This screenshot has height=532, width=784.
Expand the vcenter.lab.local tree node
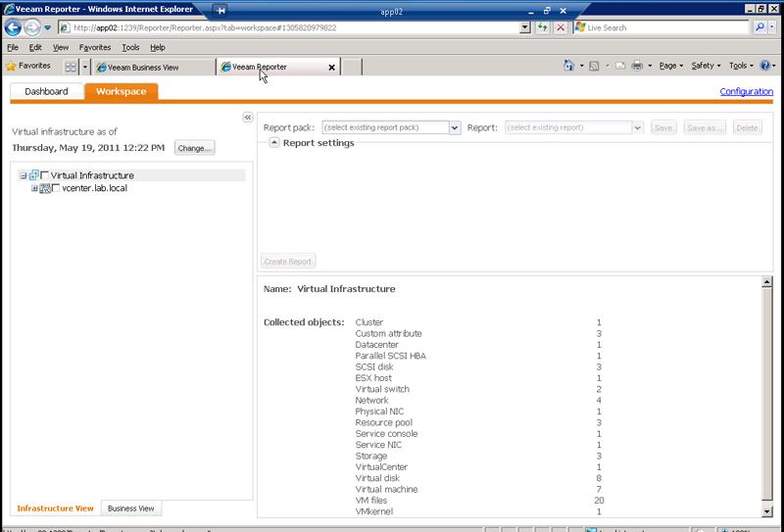tap(34, 188)
